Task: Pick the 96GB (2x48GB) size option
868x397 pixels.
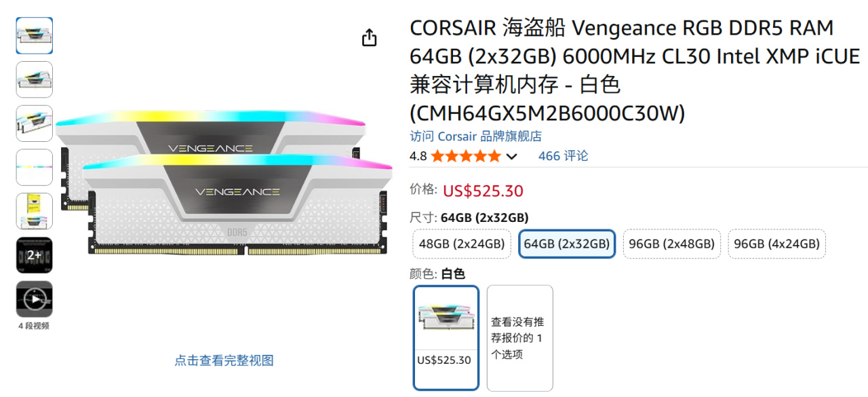Action: [671, 244]
